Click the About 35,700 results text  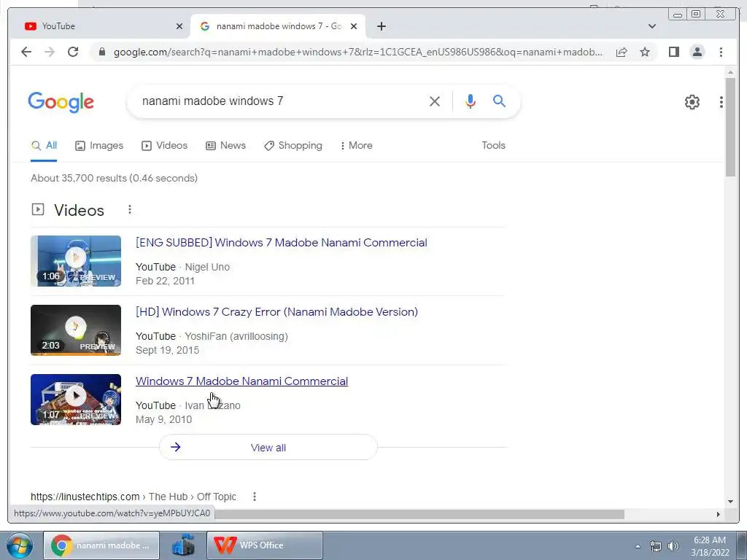pos(114,178)
